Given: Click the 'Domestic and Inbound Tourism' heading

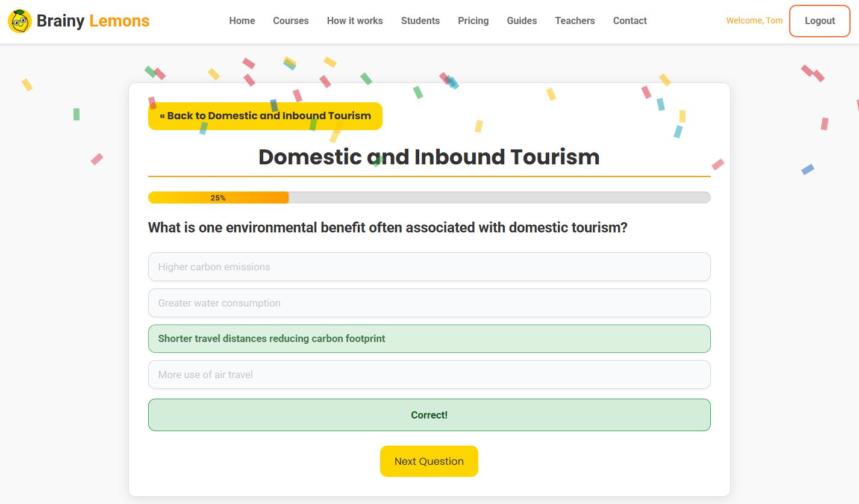Looking at the screenshot, I should pyautogui.click(x=429, y=157).
